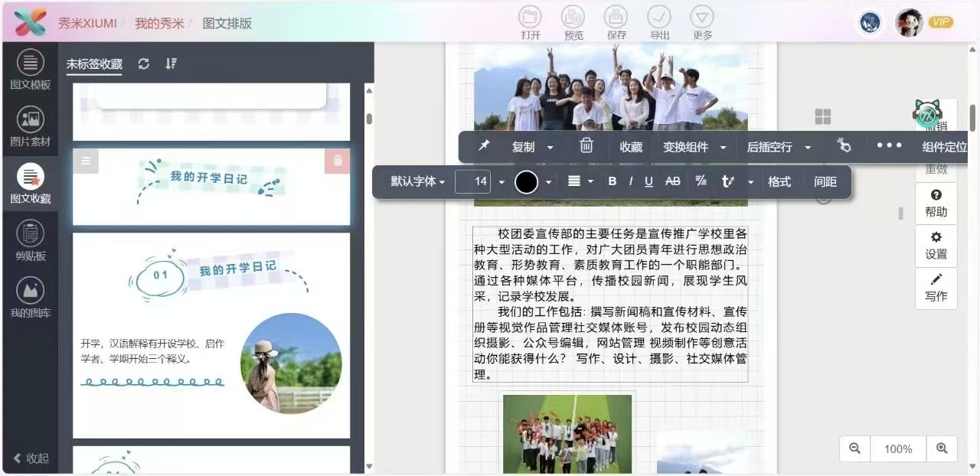Open the 剪贴板 clipboard panel
Image resolution: width=980 pixels, height=476 pixels.
tap(30, 240)
